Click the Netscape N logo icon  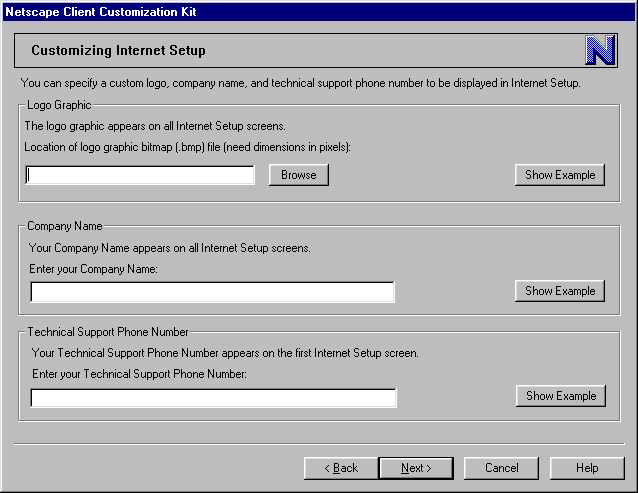pos(600,50)
